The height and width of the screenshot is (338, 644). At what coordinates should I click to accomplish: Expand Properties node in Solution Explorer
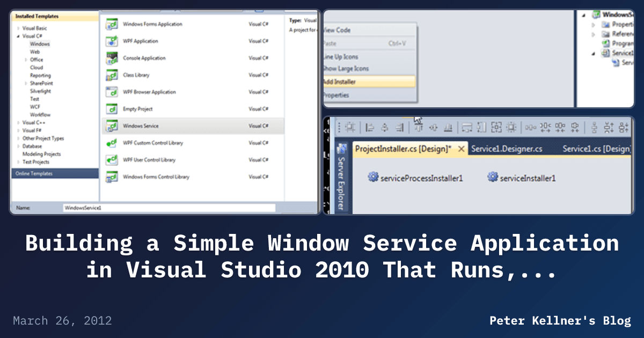[x=594, y=25]
